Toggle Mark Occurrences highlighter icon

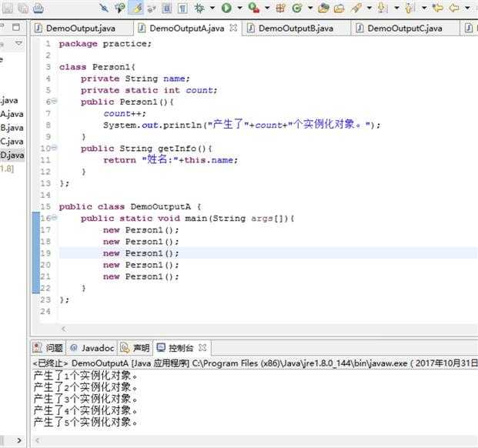(x=135, y=8)
